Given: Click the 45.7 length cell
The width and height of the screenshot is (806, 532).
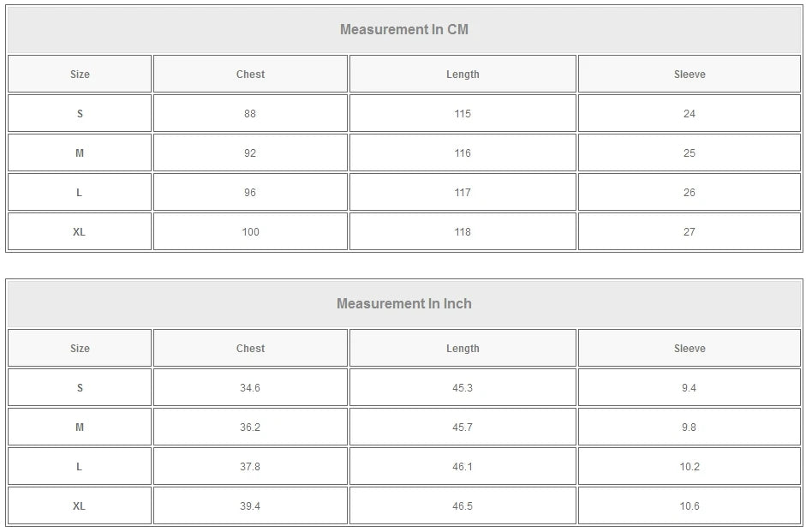Looking at the screenshot, I should [463, 427].
